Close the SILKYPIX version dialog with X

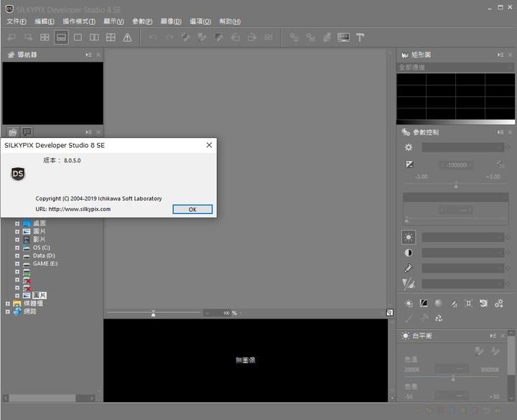(x=209, y=145)
